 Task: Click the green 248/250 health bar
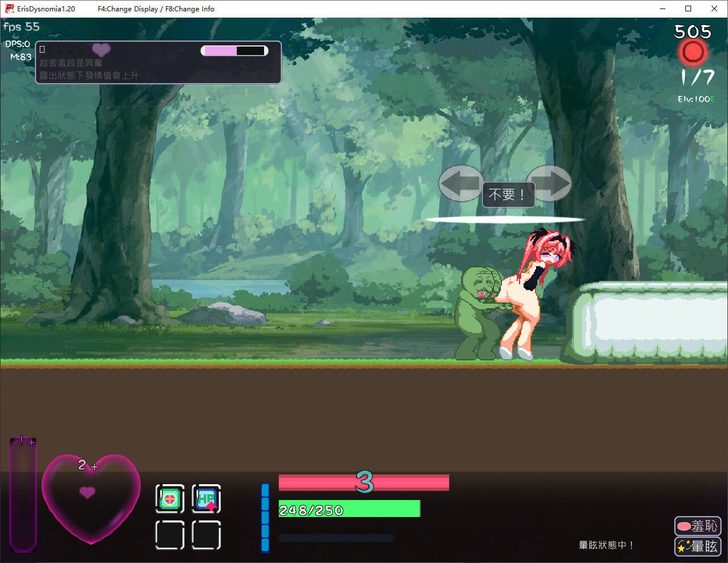(349, 509)
